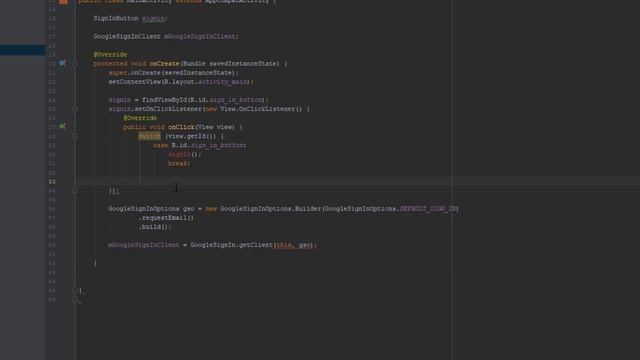Click the SignInButton type name
The image size is (640, 360).
116,18
